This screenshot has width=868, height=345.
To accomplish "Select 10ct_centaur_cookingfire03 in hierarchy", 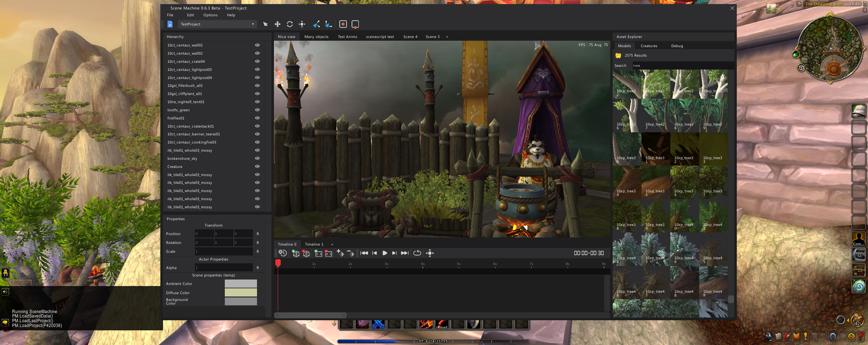I will (x=192, y=142).
